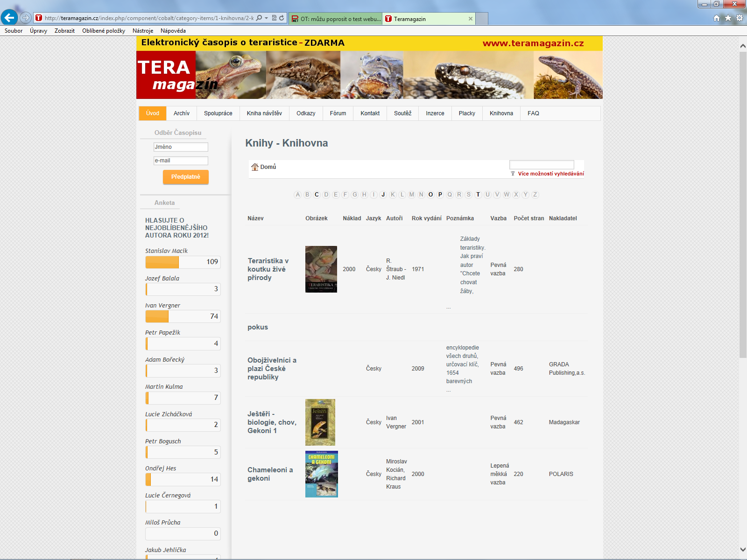The image size is (747, 560).
Task: Click the address bar search magnifier icon
Action: click(x=259, y=18)
